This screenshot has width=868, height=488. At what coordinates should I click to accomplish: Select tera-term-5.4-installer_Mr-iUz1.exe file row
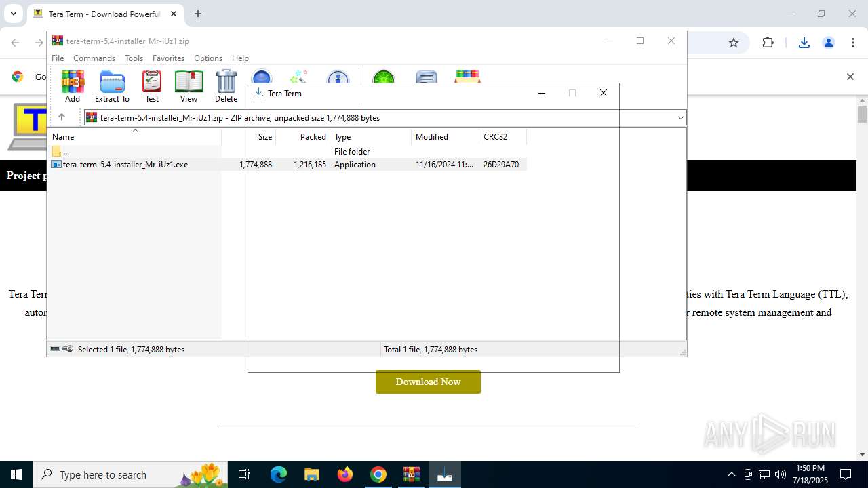coord(288,165)
